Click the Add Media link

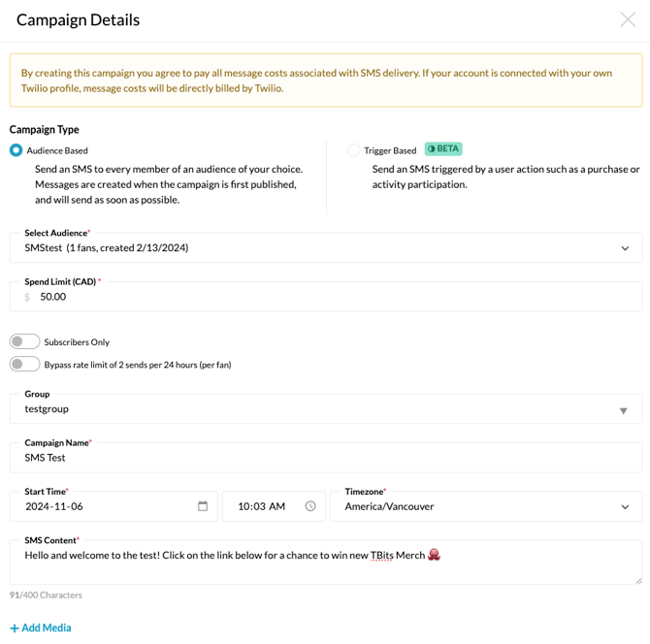click(41, 628)
